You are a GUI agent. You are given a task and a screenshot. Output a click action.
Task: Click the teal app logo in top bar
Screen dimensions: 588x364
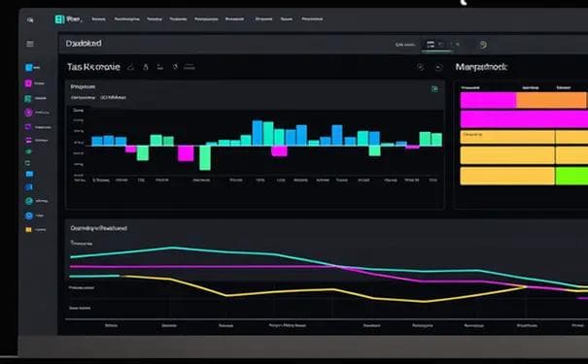[59, 19]
